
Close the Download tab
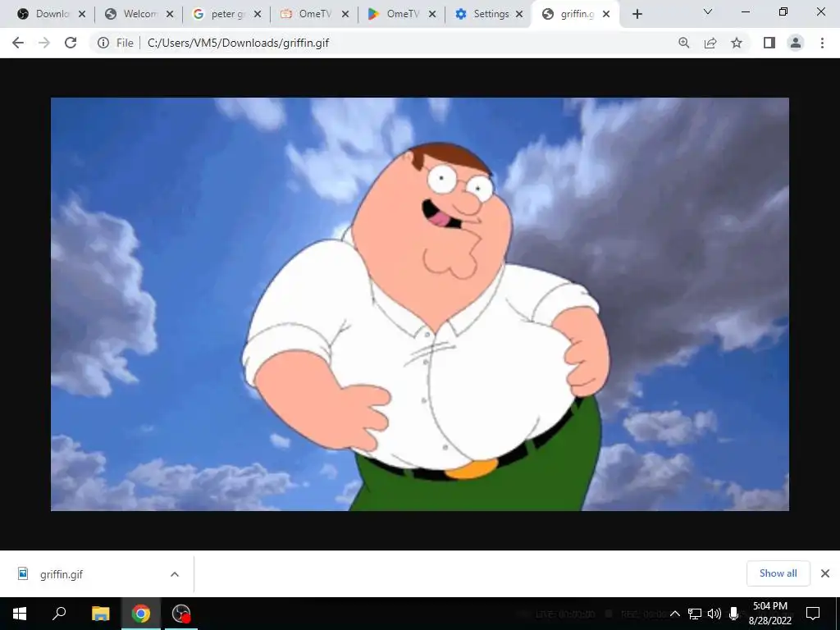[x=82, y=15]
